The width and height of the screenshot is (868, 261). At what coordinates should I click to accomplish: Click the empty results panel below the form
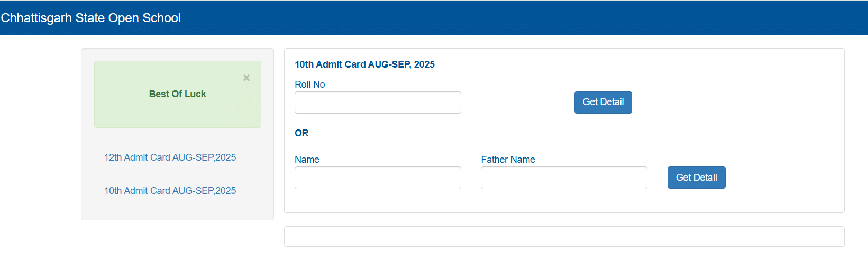(x=564, y=237)
